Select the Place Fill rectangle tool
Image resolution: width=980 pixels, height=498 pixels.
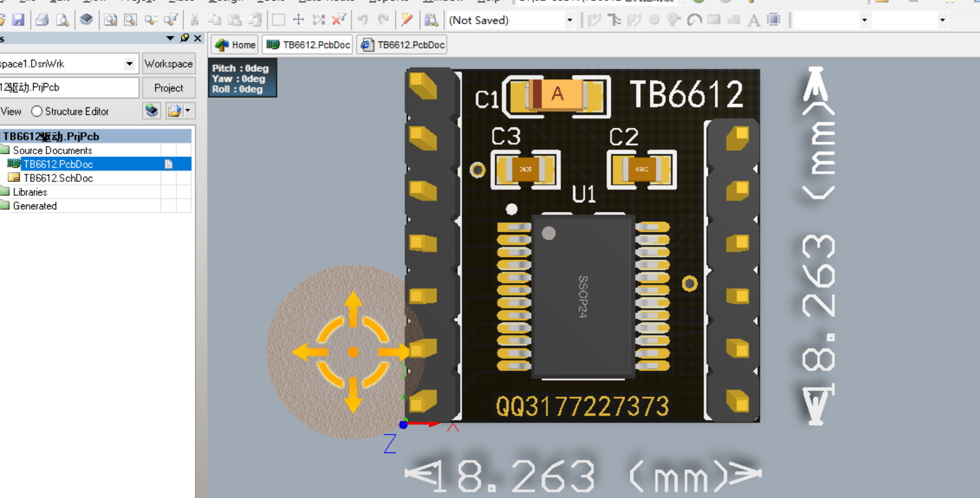(714, 20)
